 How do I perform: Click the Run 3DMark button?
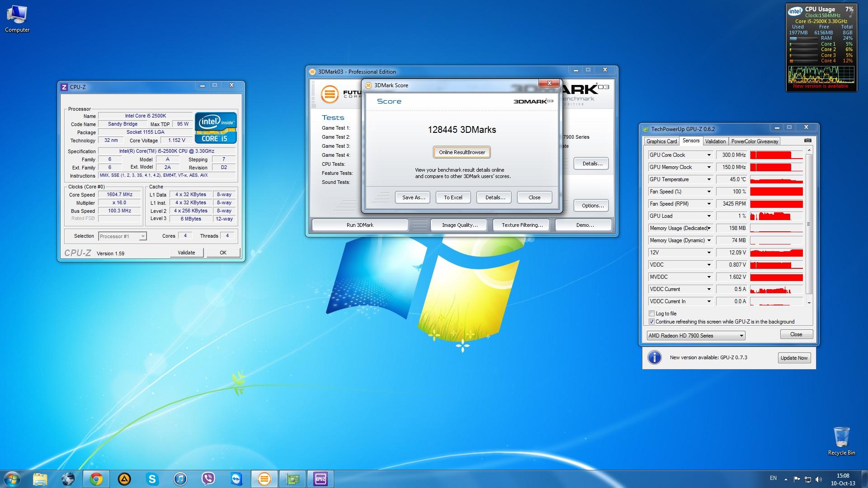coord(360,225)
